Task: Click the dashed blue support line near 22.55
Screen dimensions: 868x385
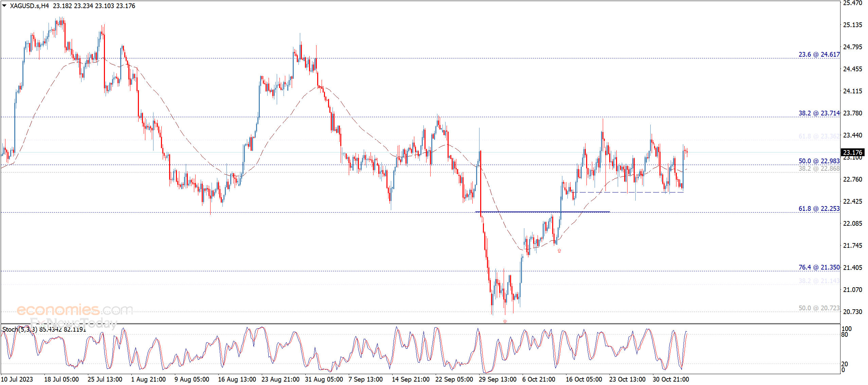Action: click(628, 192)
